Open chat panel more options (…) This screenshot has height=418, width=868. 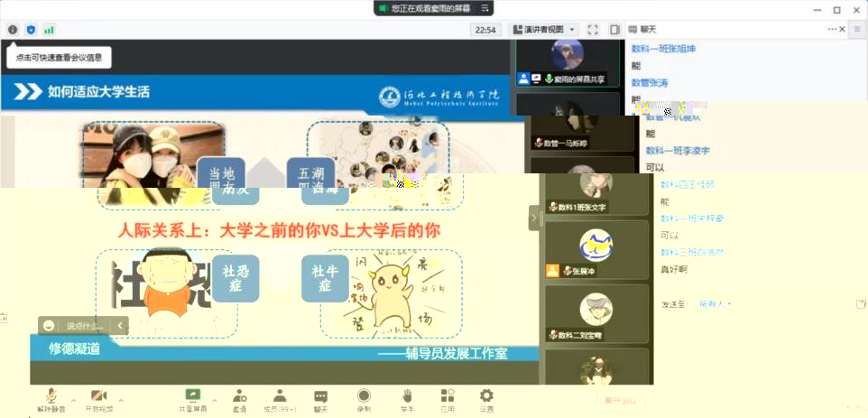[x=856, y=30]
